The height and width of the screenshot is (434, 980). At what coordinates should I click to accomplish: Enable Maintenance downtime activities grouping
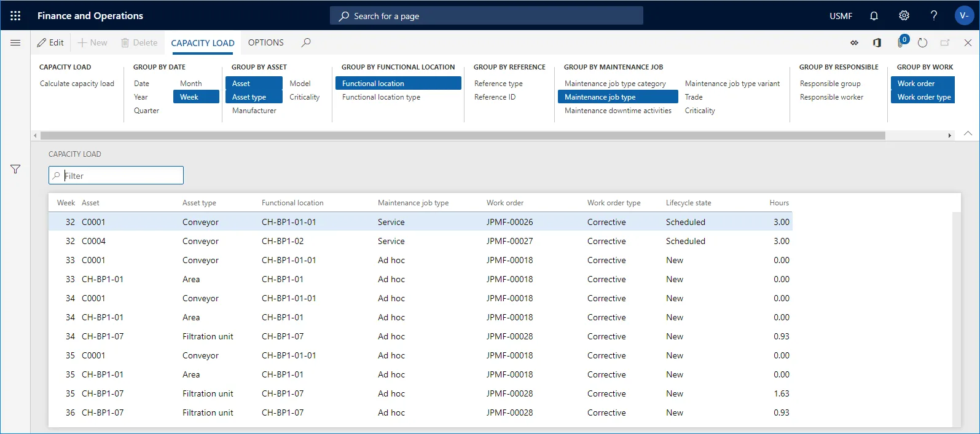[x=618, y=111]
